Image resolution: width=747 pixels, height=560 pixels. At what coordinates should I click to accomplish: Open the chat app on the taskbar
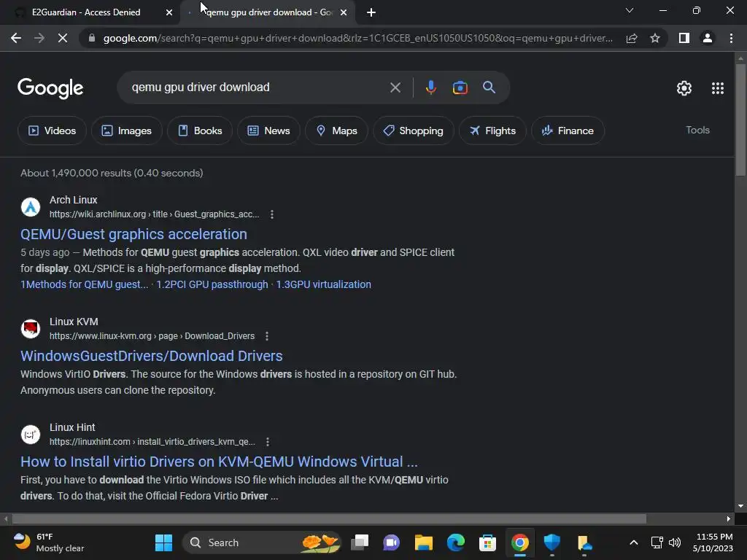point(391,542)
